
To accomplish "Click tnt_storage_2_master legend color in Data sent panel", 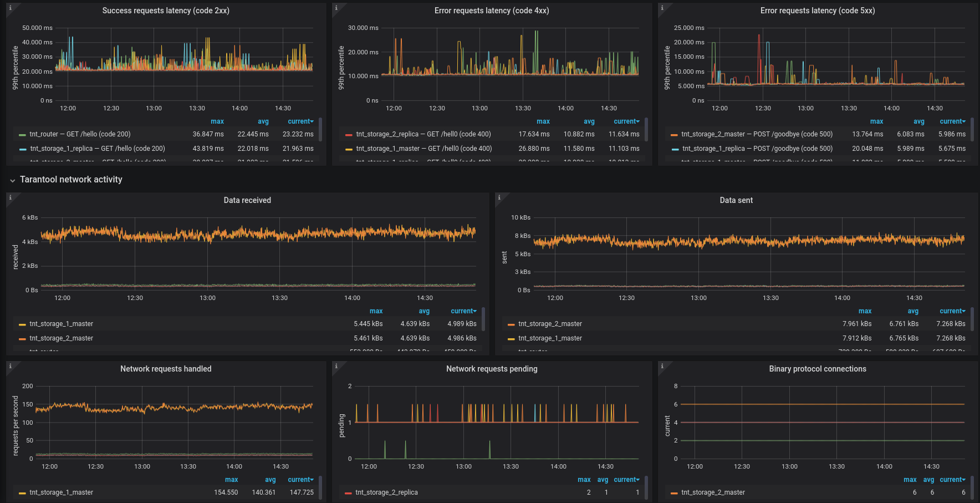I will 511,324.
